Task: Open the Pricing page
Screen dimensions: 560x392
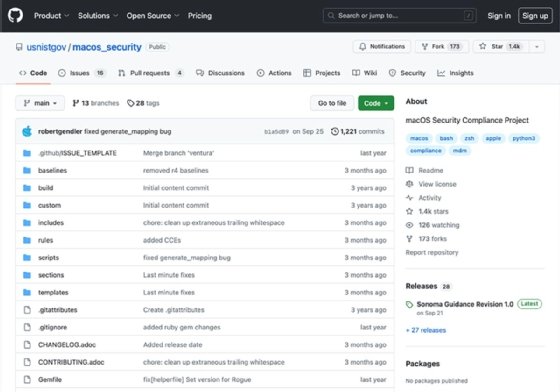Action: (x=200, y=16)
